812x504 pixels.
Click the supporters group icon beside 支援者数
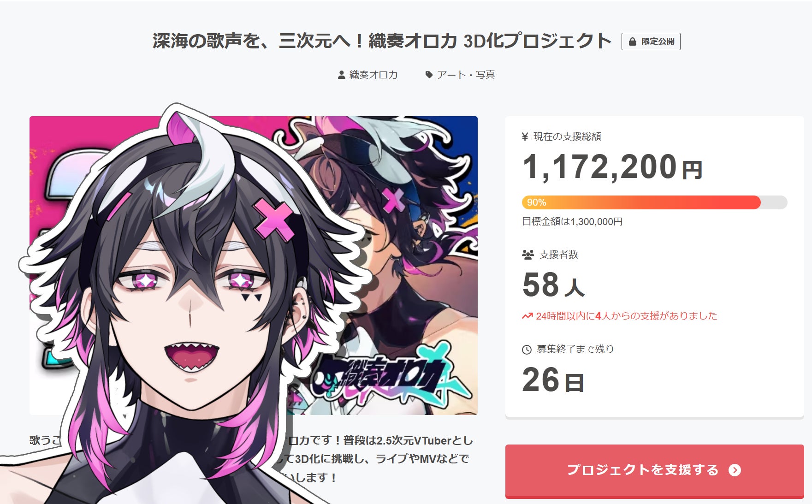point(528,255)
